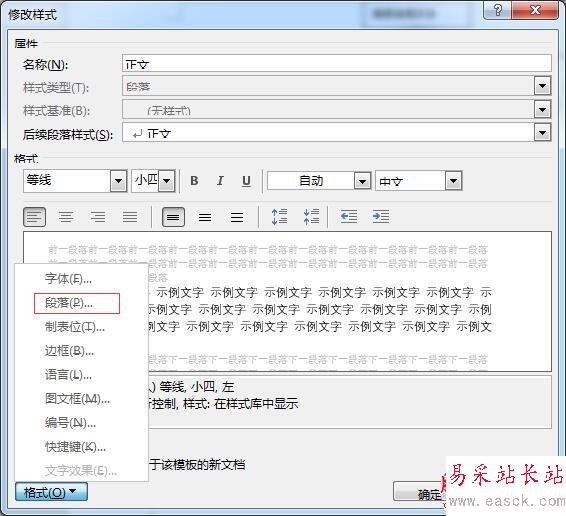Viewport: 566px width, 516px height.
Task: Decrease indent icon
Action: pos(349,217)
